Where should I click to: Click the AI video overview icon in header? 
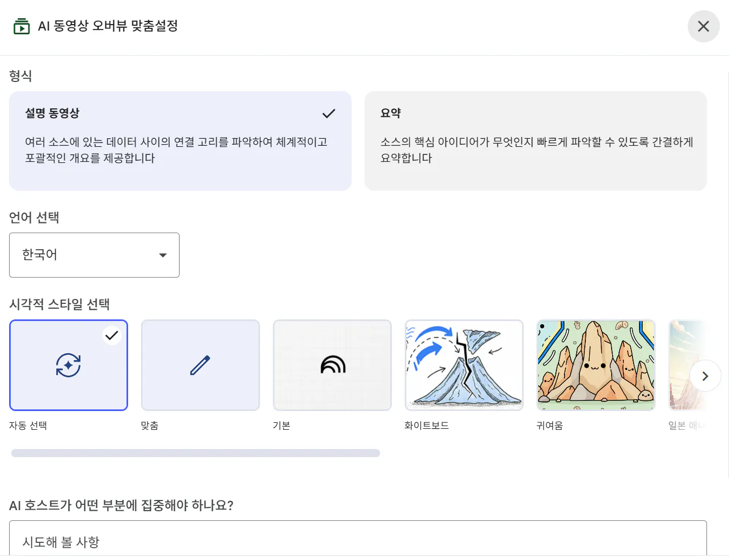[x=21, y=26]
